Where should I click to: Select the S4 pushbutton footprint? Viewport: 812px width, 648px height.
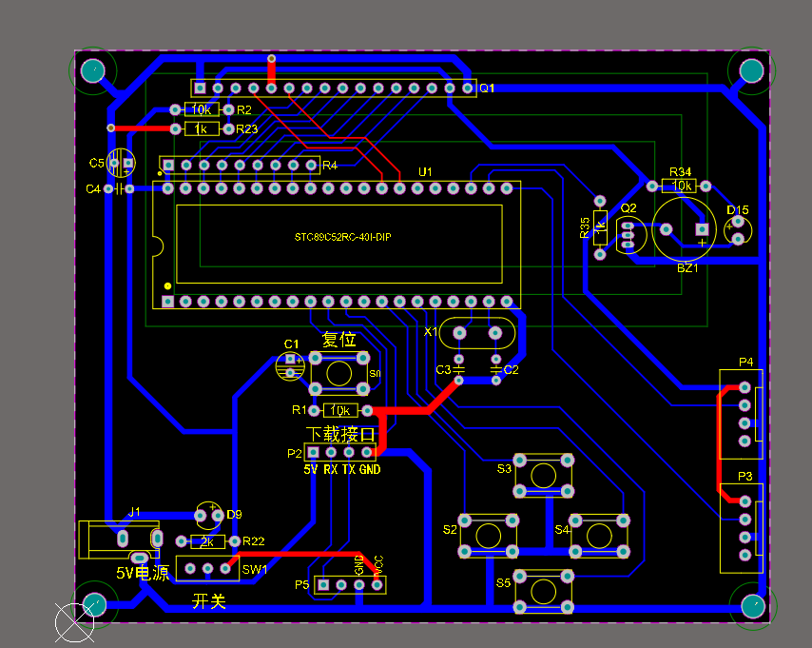599,536
